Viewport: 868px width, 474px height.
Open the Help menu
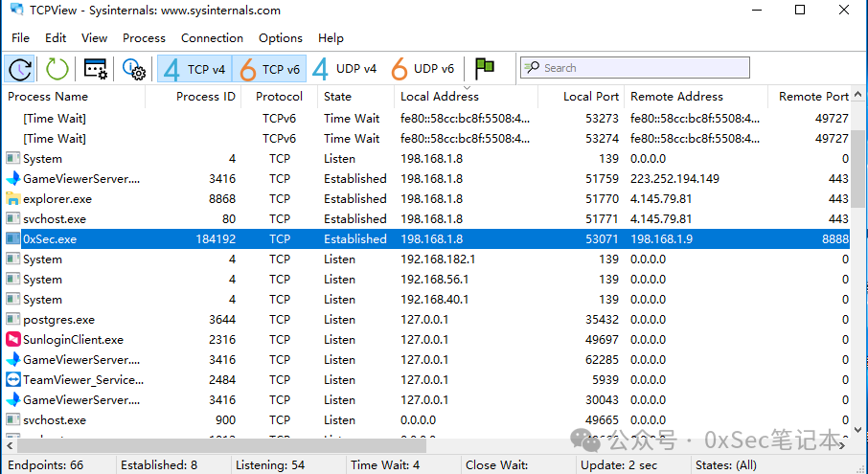[x=331, y=37]
